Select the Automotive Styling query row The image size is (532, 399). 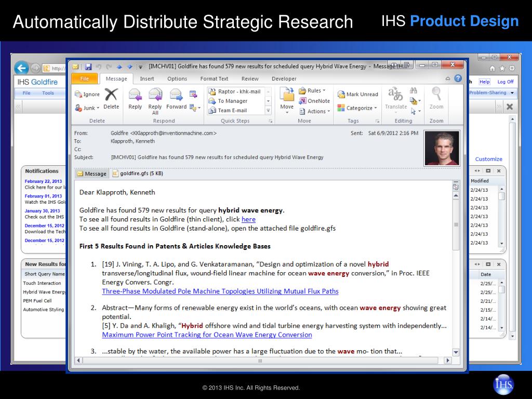pos(44,310)
